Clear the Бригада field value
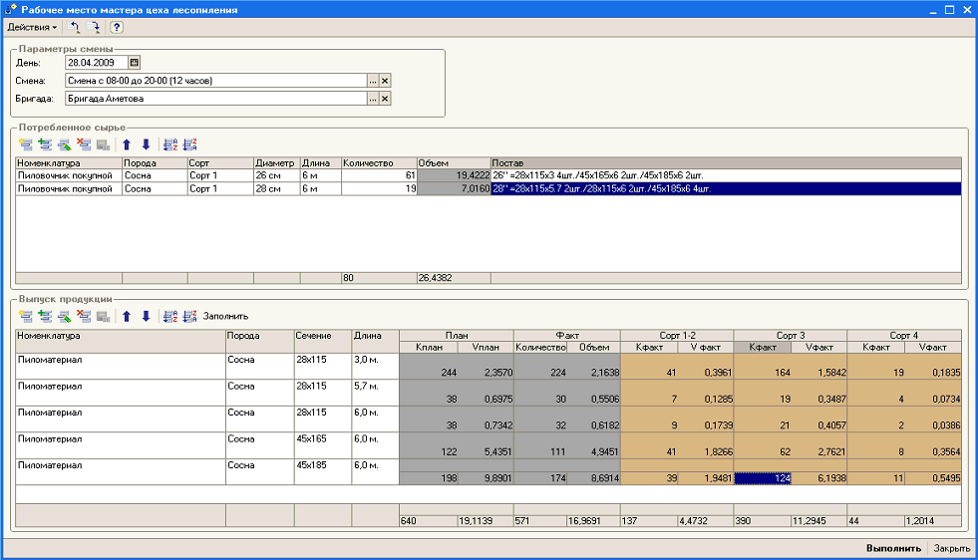The image size is (978, 560). click(x=385, y=99)
